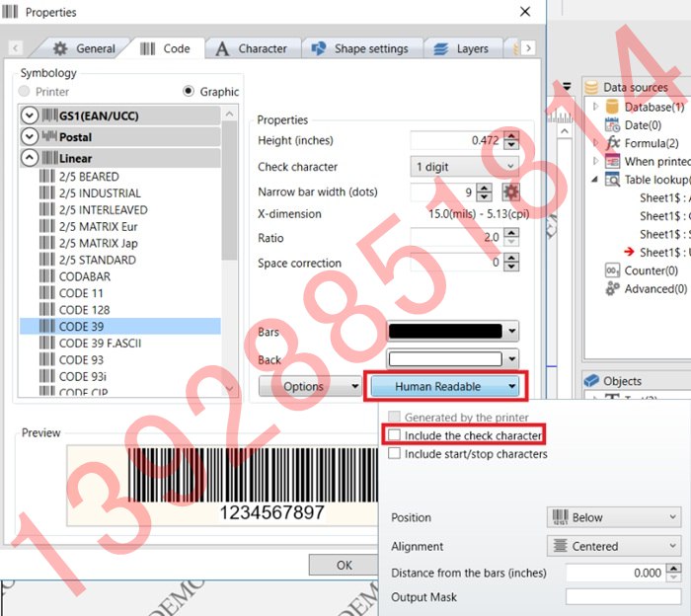Click gear icon beside Narrow bar width

tap(510, 192)
